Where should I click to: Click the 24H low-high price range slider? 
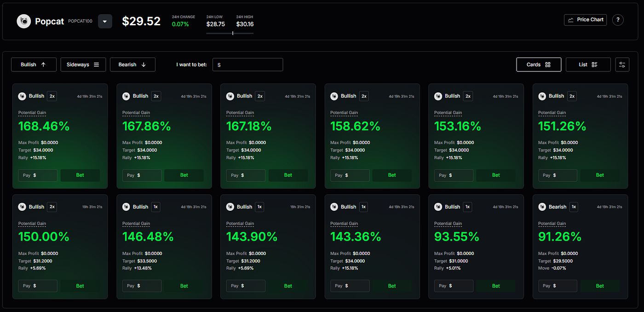pyautogui.click(x=230, y=33)
